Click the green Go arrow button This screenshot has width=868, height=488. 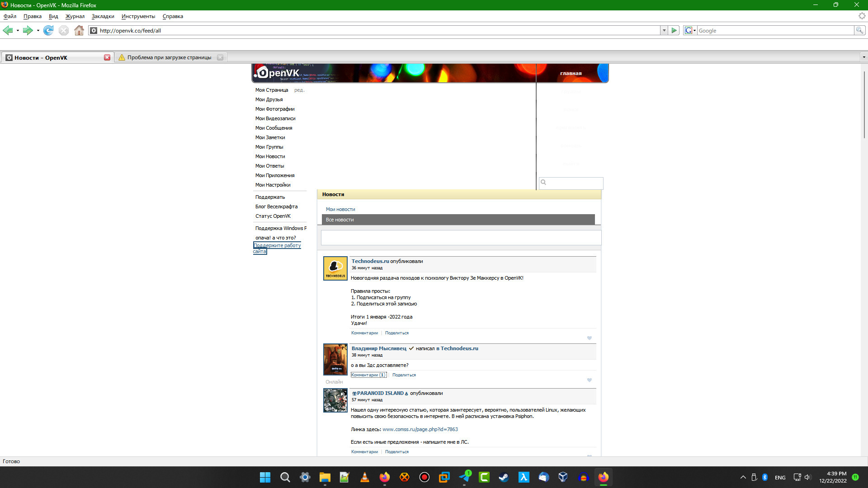point(674,30)
